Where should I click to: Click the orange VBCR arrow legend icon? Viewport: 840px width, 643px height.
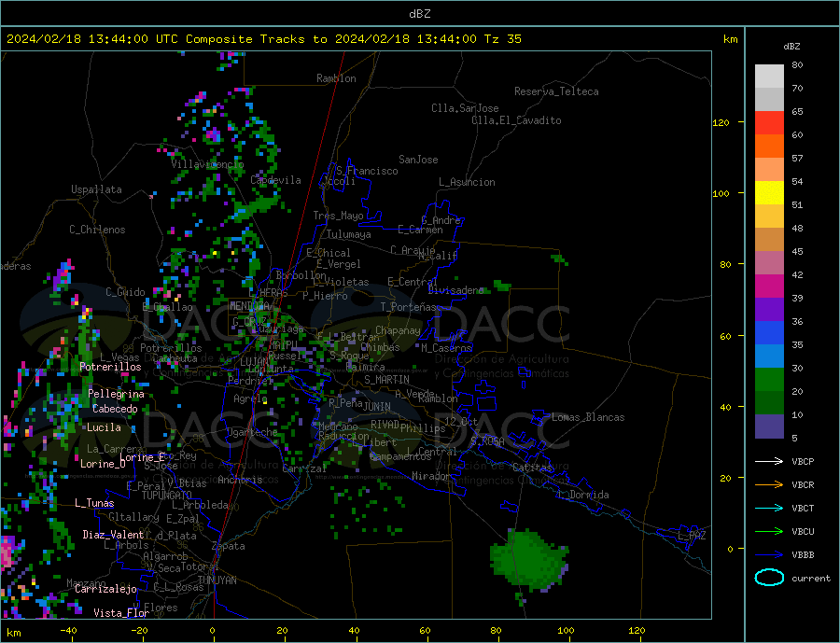point(769,485)
